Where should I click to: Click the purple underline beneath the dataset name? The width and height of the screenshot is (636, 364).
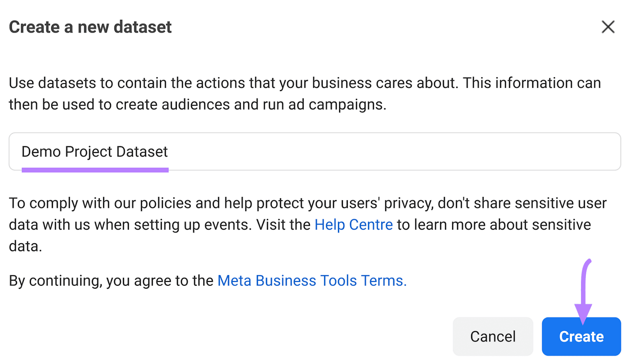click(95, 170)
